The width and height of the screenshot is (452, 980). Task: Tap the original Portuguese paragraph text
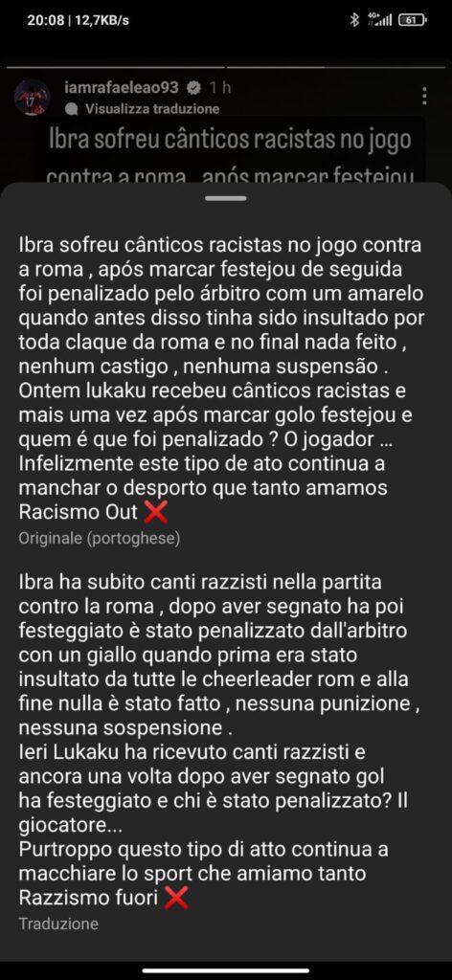point(221,379)
